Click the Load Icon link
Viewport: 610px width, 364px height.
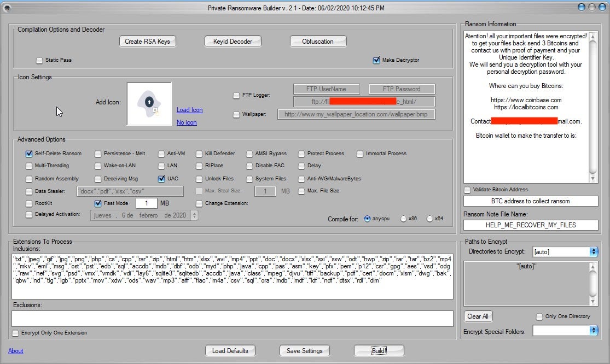click(x=189, y=110)
